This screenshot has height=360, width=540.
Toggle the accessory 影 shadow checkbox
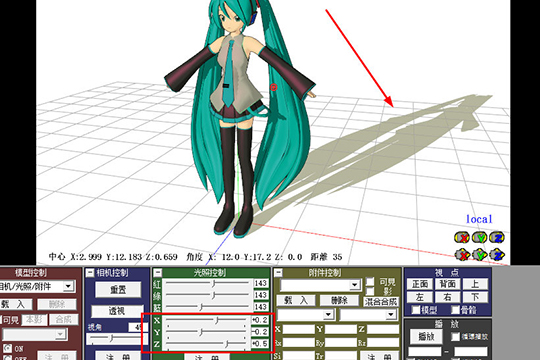coord(370,291)
